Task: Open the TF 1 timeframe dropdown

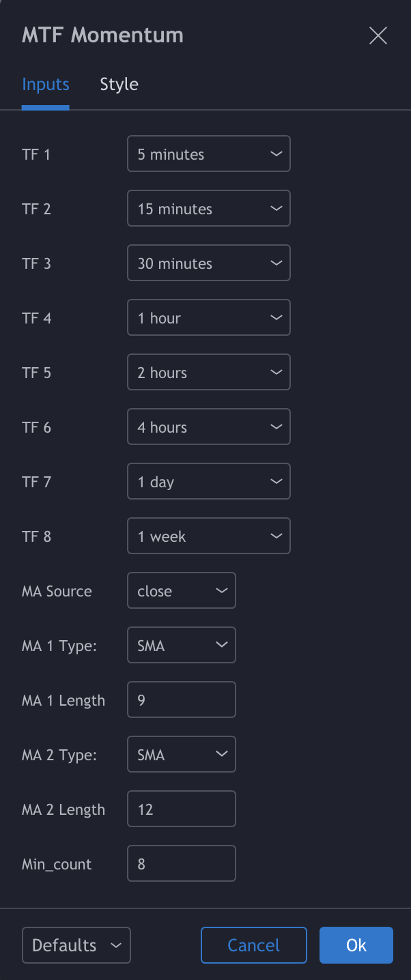Action: pos(208,154)
